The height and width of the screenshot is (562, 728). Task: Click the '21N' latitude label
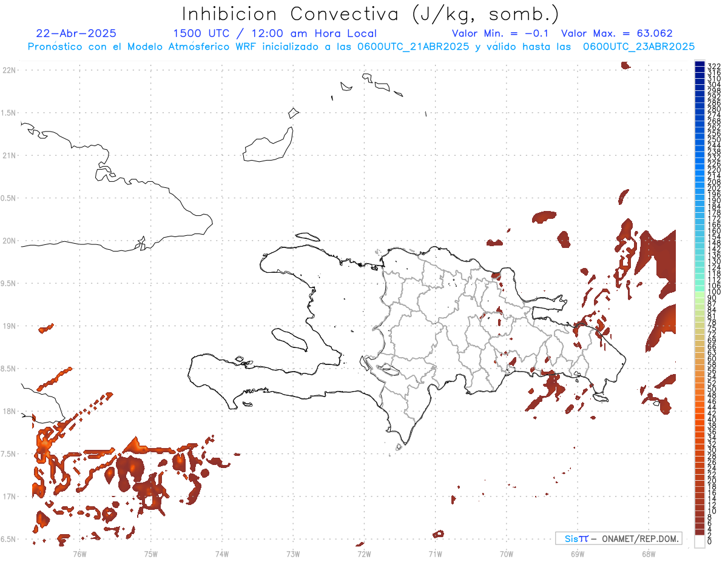coord(8,156)
